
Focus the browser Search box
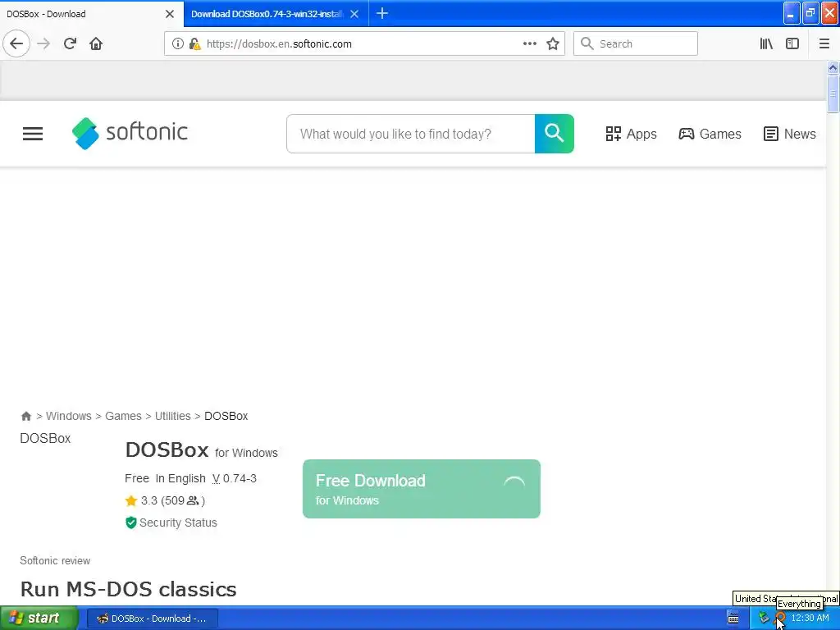coord(636,43)
